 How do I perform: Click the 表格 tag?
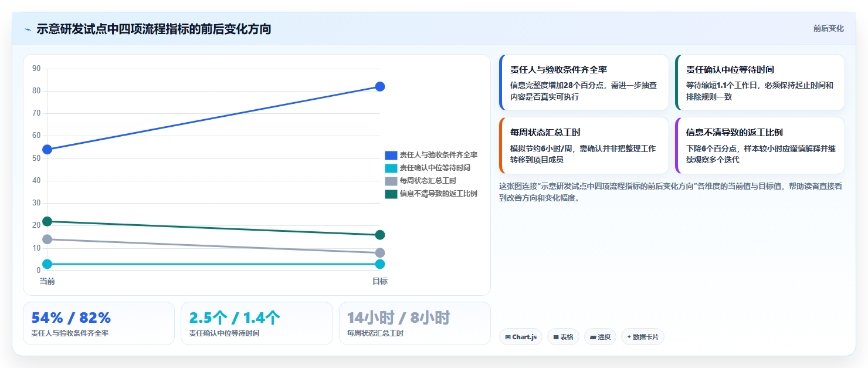coord(564,337)
